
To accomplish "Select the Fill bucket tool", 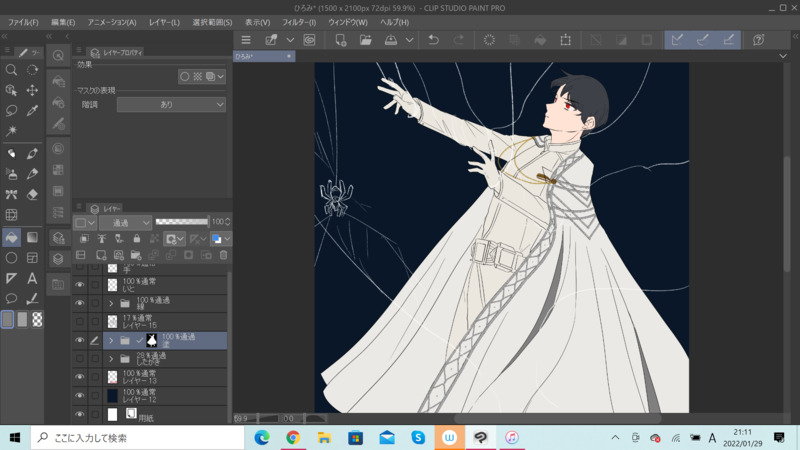I will (11, 237).
